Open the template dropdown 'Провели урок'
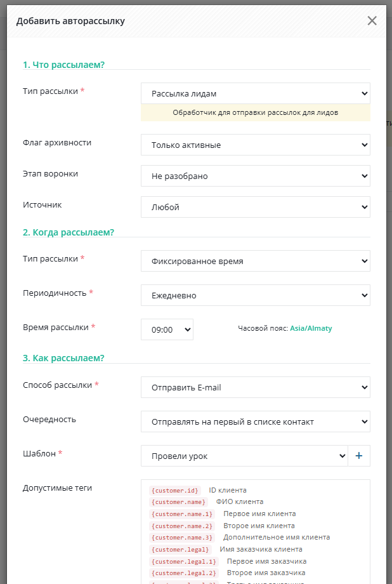Screen dimensions: 392x584 point(244,456)
